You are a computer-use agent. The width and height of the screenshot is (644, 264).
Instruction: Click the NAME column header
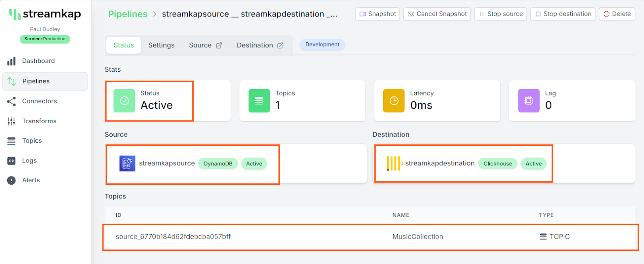401,215
